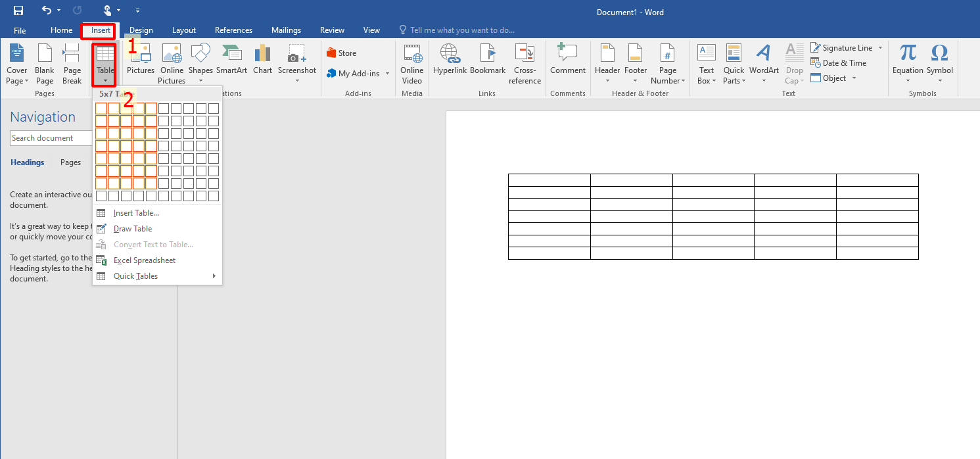Insert a Text Box

pos(707,64)
